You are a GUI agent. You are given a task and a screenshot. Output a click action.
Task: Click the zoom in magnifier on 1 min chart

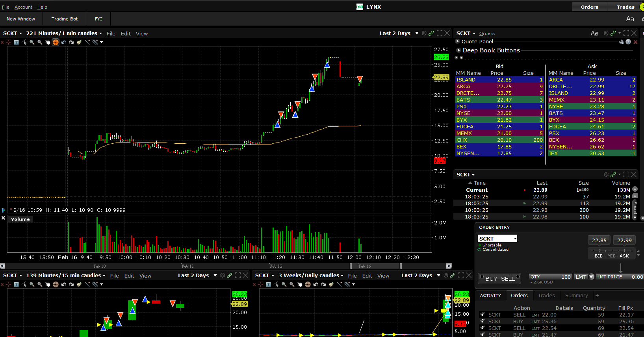tap(32, 42)
